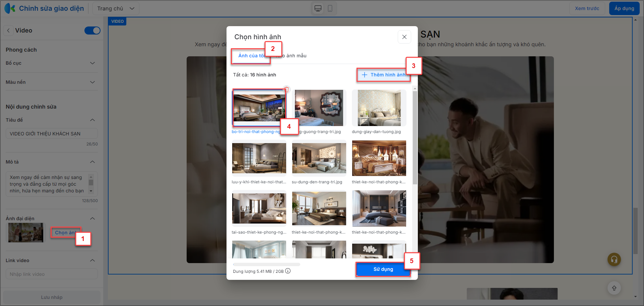Close the Chọn hình ảnh dialog
This screenshot has height=306, width=644.
pyautogui.click(x=404, y=37)
